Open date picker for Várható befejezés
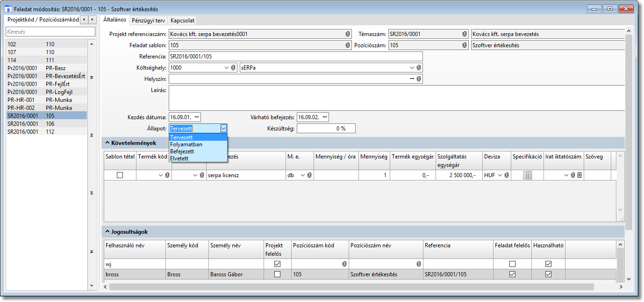 point(325,117)
